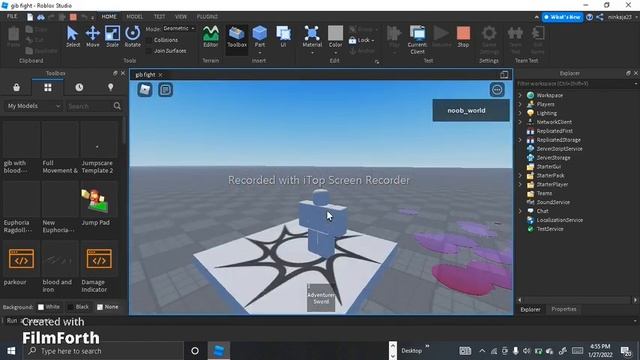Switch Toolbox to Inventory grid tab

tap(48, 87)
